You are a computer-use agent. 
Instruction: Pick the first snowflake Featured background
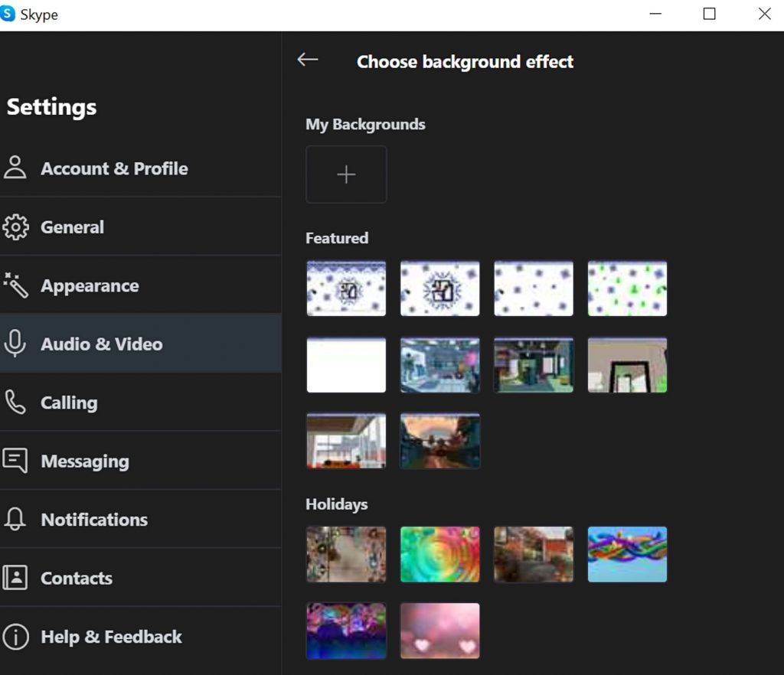tap(346, 289)
